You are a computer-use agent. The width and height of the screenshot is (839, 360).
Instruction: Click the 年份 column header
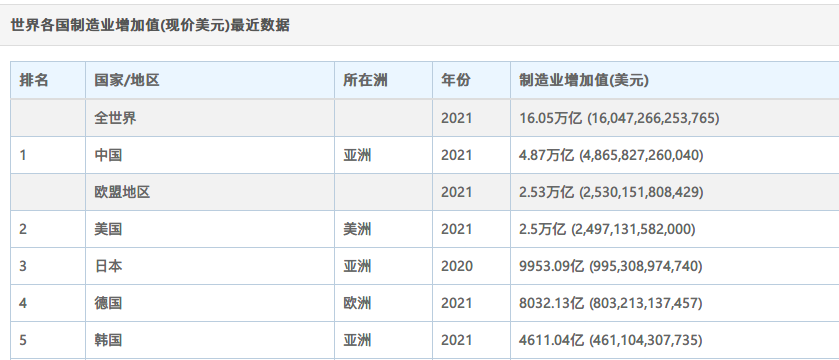456,80
